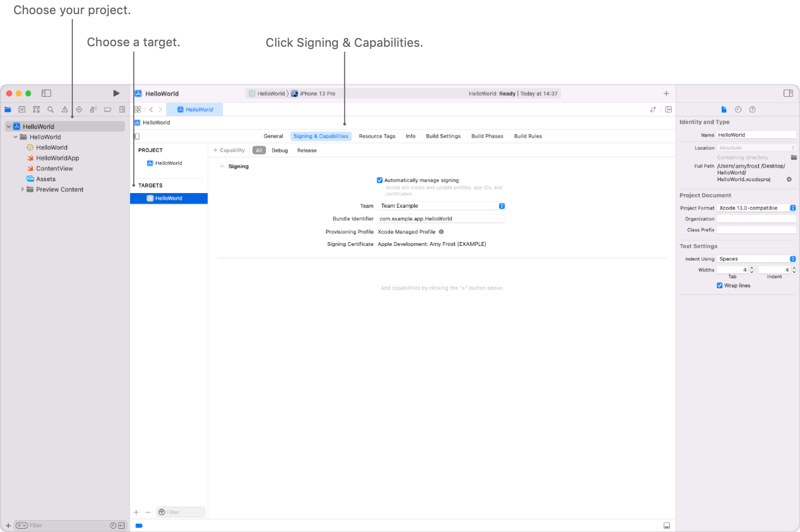Open the Indent Using dropdown
Screen dimensions: 800x532
(756, 259)
